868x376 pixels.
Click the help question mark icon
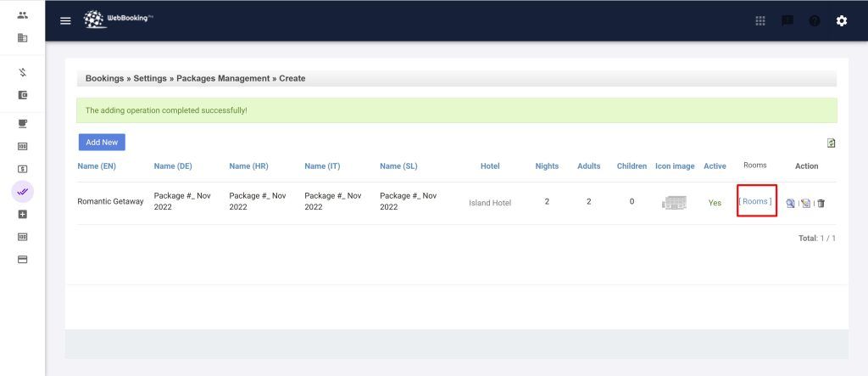[x=815, y=21]
